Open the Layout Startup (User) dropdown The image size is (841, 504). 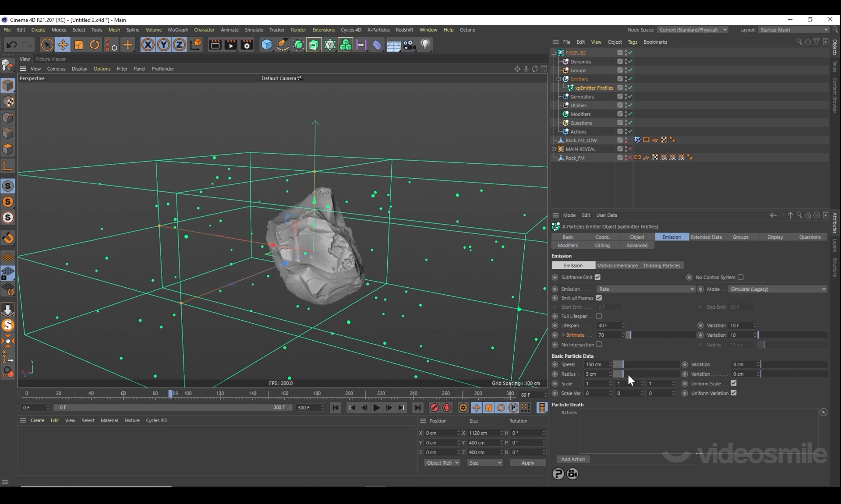793,30
